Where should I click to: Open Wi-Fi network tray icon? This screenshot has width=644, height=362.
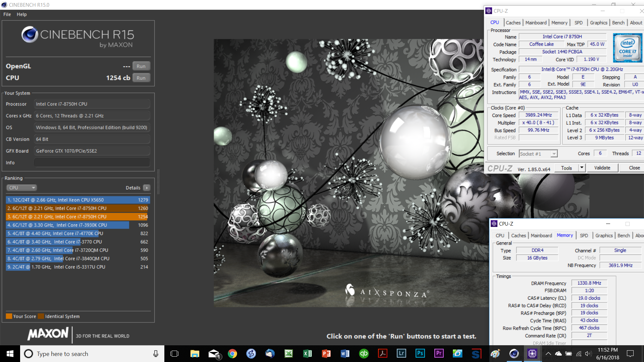(579, 354)
